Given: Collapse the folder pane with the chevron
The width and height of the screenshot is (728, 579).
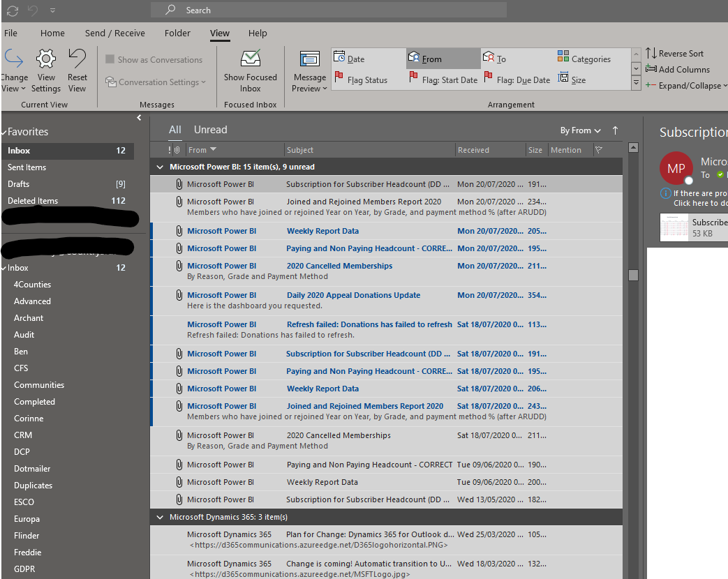Looking at the screenshot, I should point(139,118).
